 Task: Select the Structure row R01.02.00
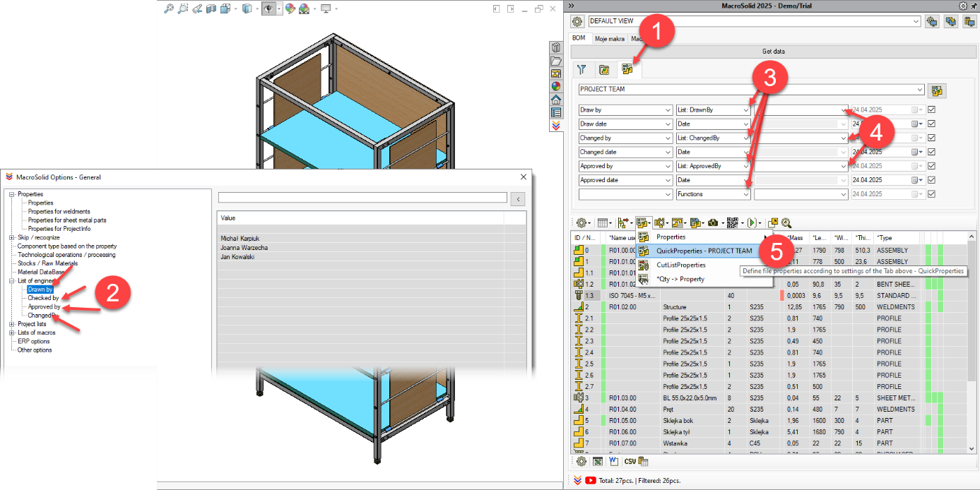click(769, 307)
